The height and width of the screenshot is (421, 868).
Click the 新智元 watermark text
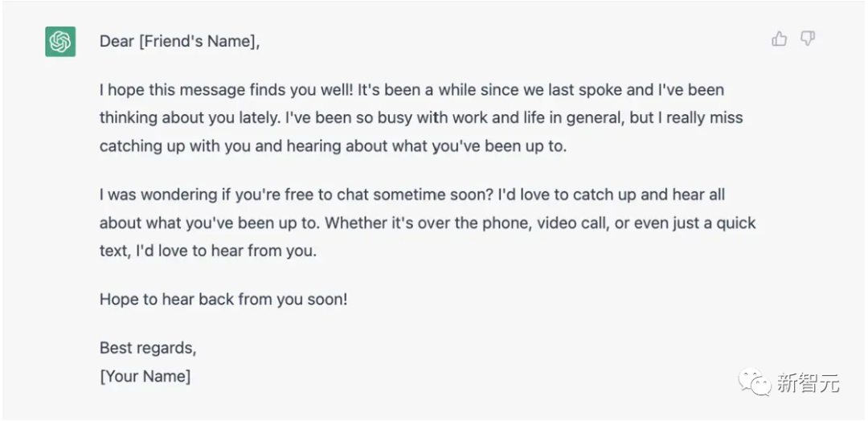pyautogui.click(x=808, y=383)
